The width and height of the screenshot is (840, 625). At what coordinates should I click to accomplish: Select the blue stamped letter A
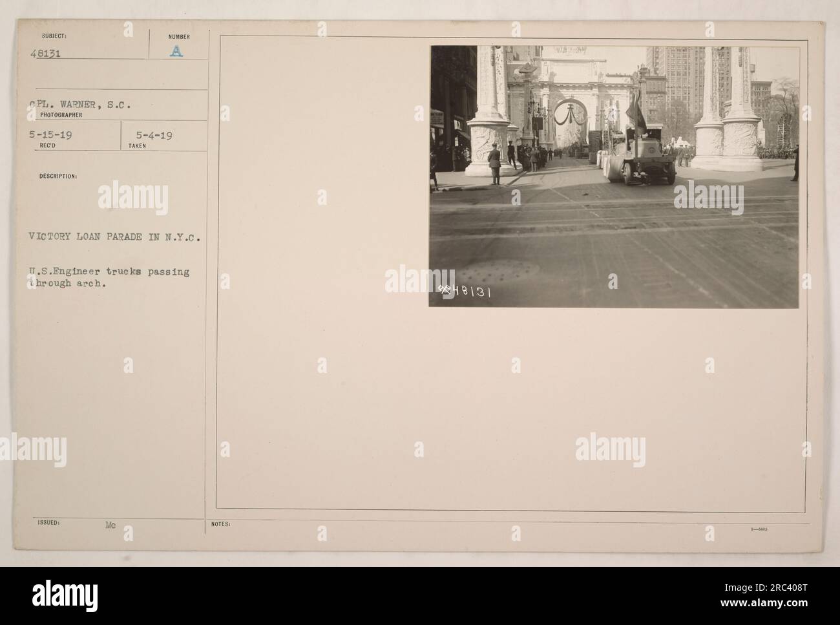pos(176,52)
